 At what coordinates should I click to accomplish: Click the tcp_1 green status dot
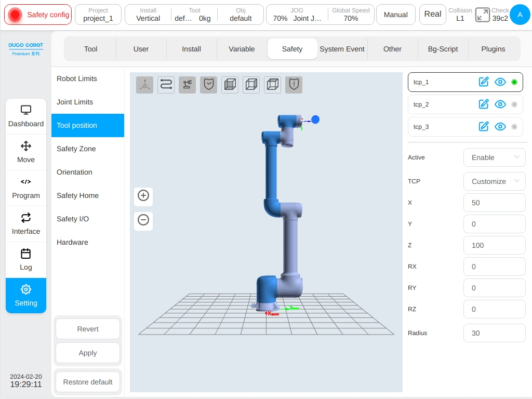tap(514, 82)
